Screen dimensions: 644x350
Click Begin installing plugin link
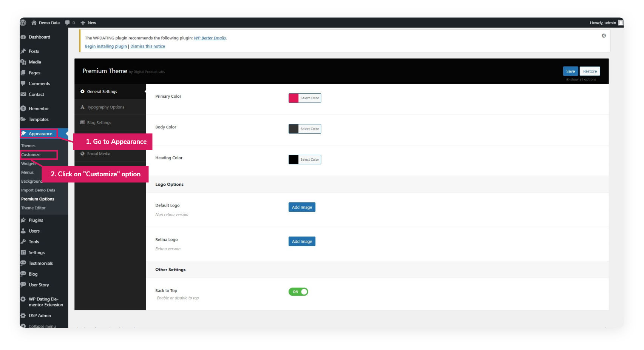(106, 46)
